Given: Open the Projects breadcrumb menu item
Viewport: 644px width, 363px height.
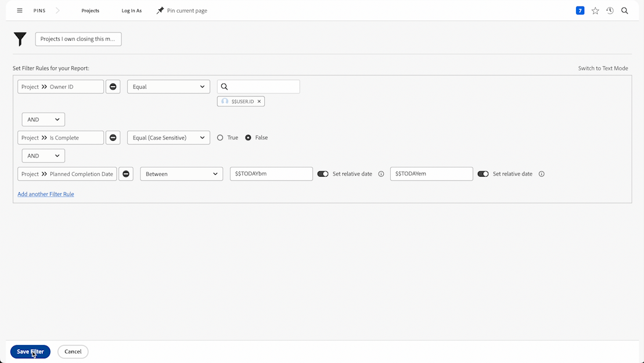Looking at the screenshot, I should [x=91, y=10].
